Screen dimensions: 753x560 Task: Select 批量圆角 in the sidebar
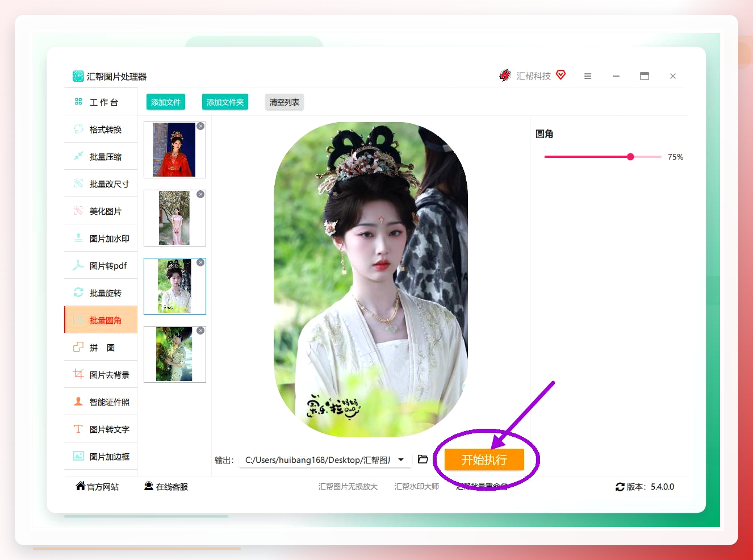101,320
